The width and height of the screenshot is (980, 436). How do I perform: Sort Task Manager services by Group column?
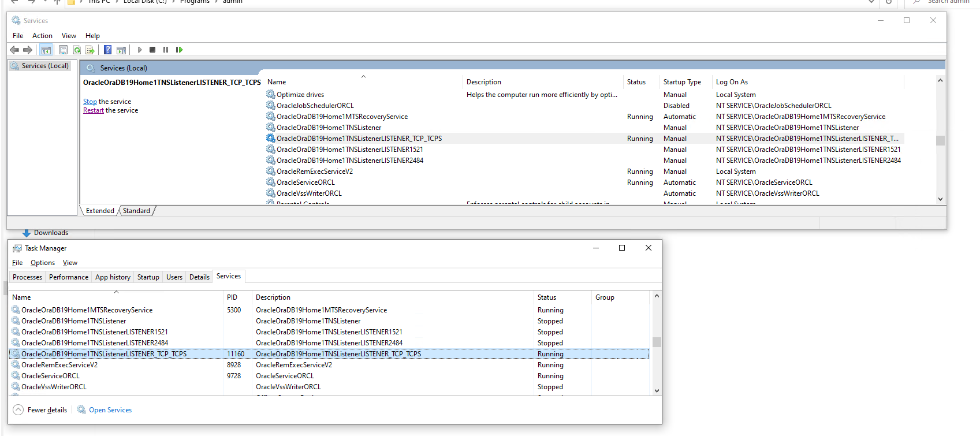(x=621, y=297)
